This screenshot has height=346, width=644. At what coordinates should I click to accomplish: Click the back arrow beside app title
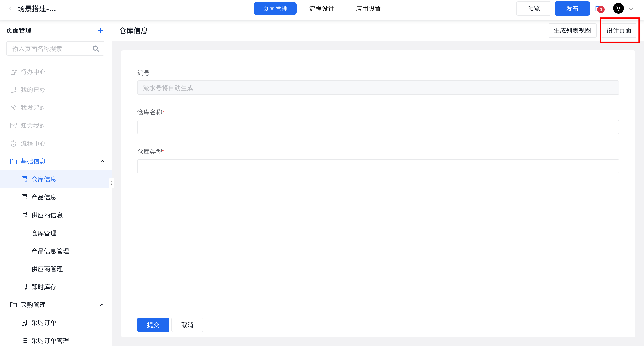point(10,9)
